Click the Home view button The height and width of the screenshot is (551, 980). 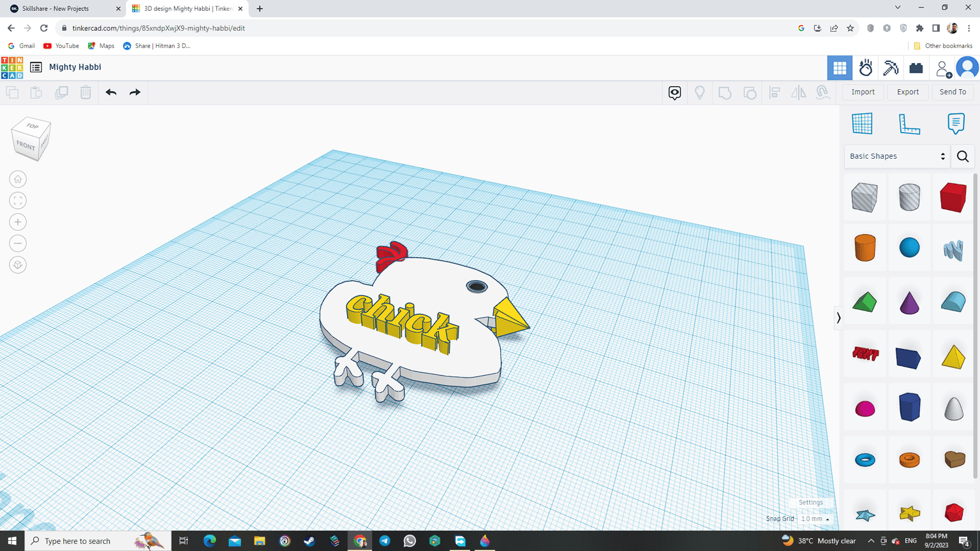pyautogui.click(x=18, y=179)
